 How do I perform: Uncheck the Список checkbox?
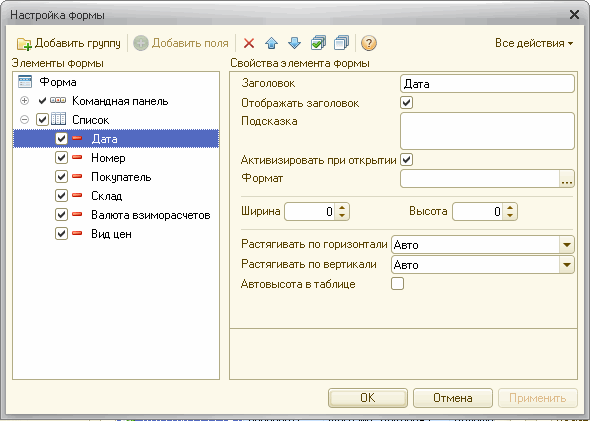coord(42,120)
